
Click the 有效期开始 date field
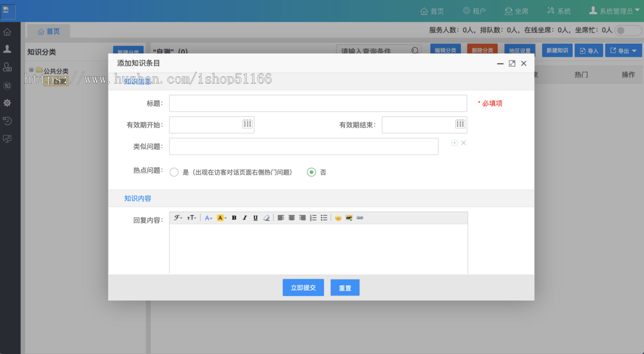(x=212, y=125)
